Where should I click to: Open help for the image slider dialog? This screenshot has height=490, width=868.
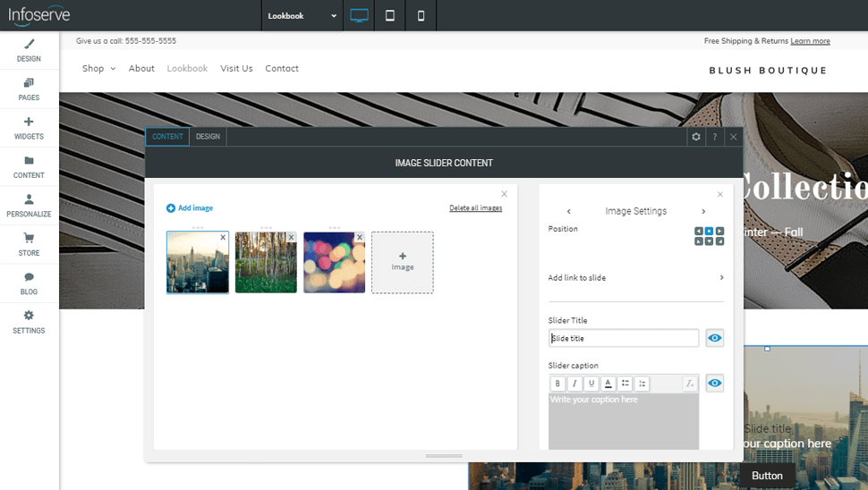[715, 137]
